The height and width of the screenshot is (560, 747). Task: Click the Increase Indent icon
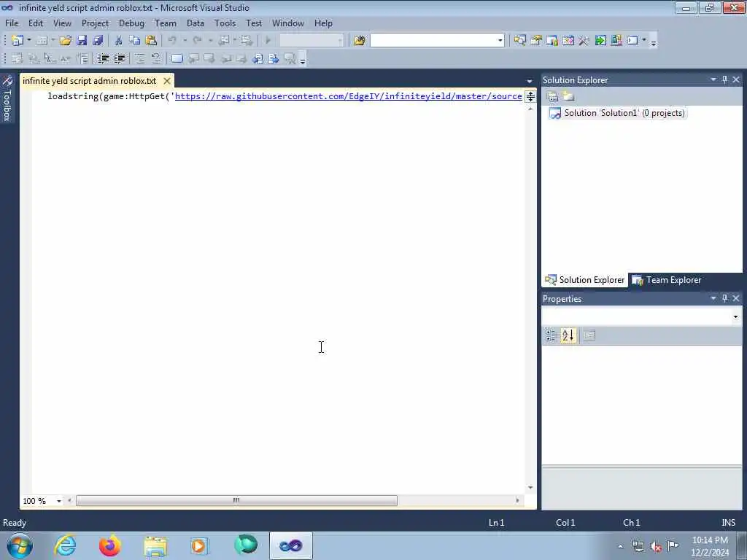(x=119, y=58)
